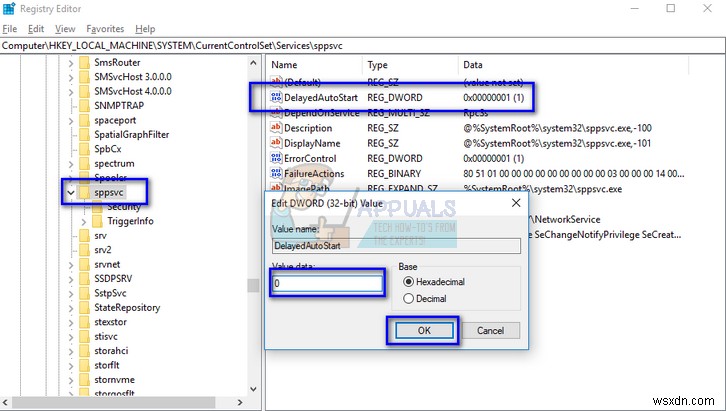The width and height of the screenshot is (726, 411).
Task: Select the Description string value icon
Action: [276, 128]
